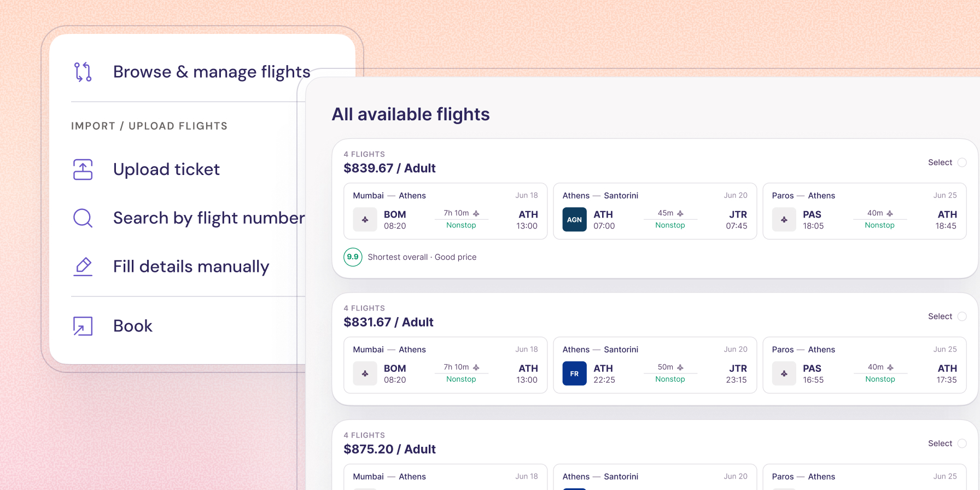The width and height of the screenshot is (980, 490).
Task: Select the $875.20 itinerary radio button
Action: point(962,444)
